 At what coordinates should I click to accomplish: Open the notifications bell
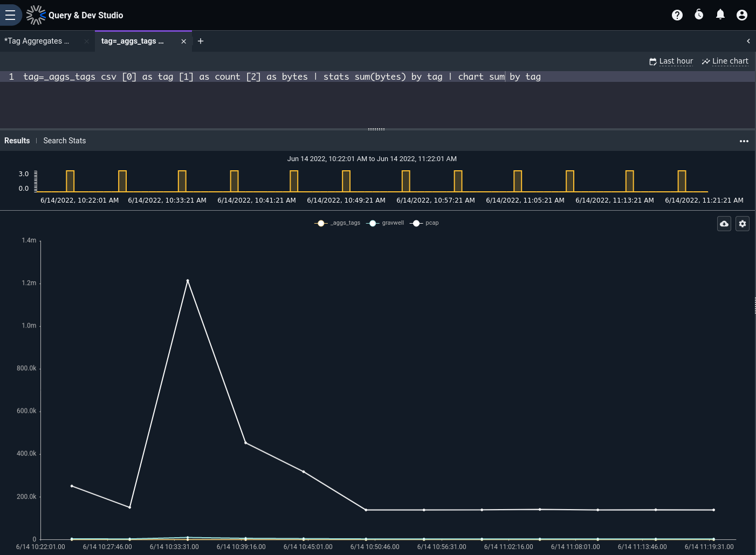click(x=720, y=15)
